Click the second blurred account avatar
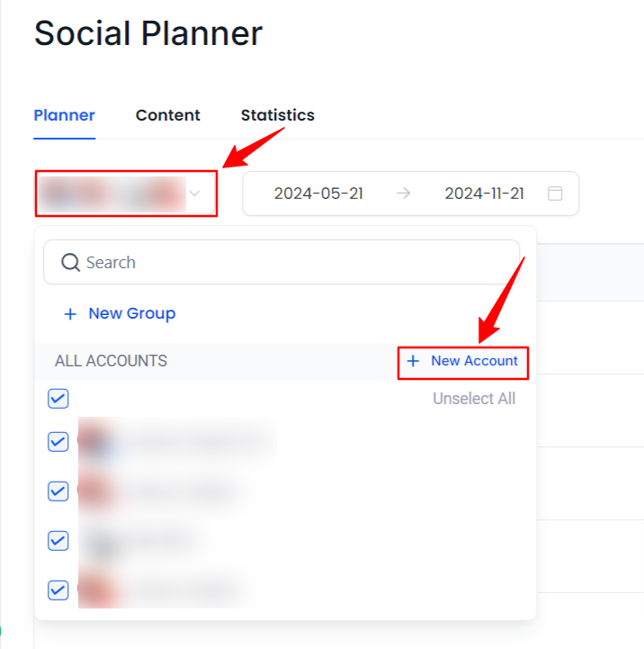The image size is (644, 649). 96,491
